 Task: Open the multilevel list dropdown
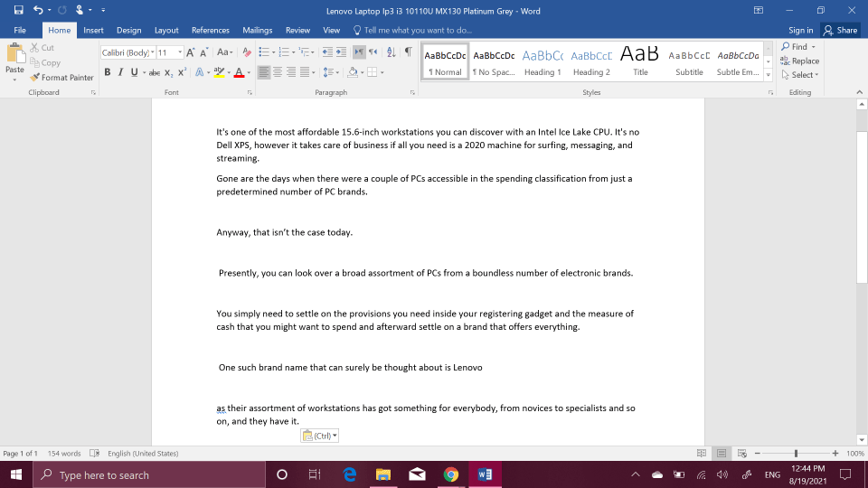[313, 52]
